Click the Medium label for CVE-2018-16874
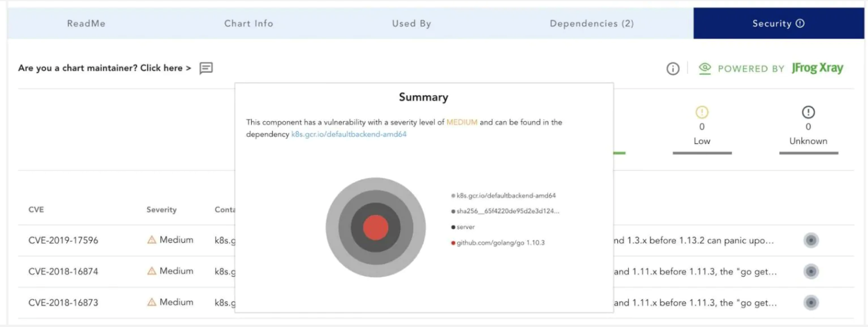This screenshot has height=327, width=868. coord(176,271)
